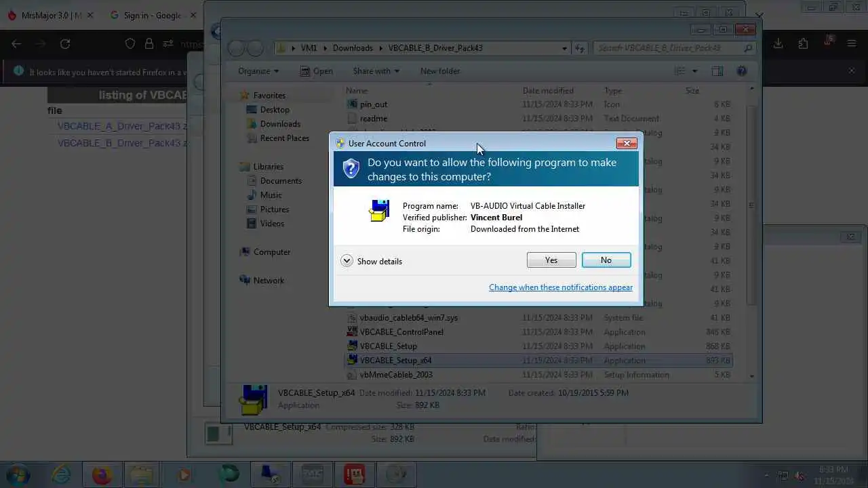Expand the arrow after VM1 in breadcrumb
The image size is (868, 488).
(x=325, y=48)
